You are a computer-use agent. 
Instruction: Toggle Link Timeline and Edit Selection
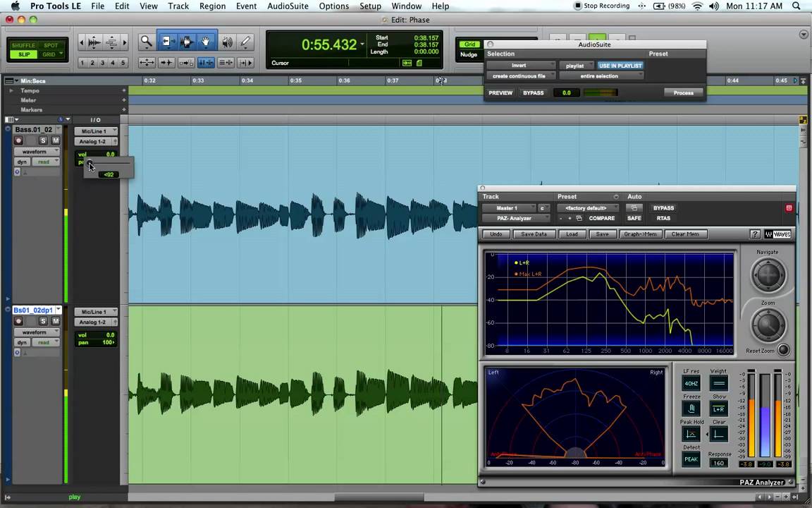[206, 63]
